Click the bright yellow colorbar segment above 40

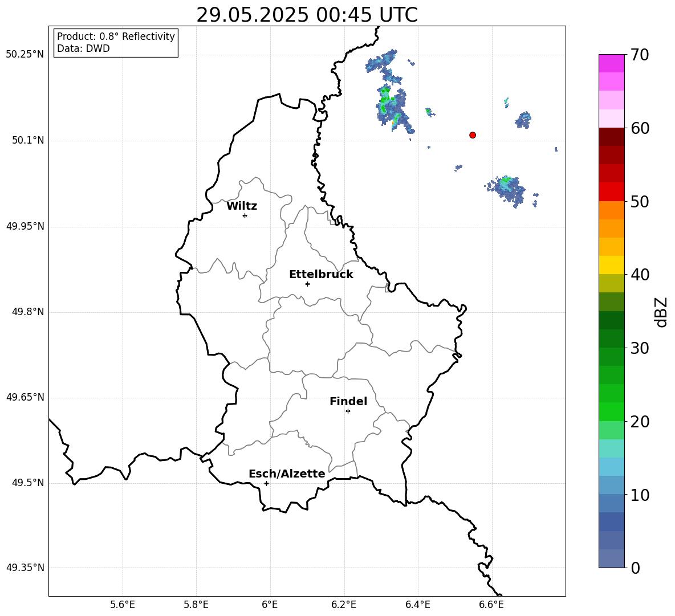tap(612, 265)
